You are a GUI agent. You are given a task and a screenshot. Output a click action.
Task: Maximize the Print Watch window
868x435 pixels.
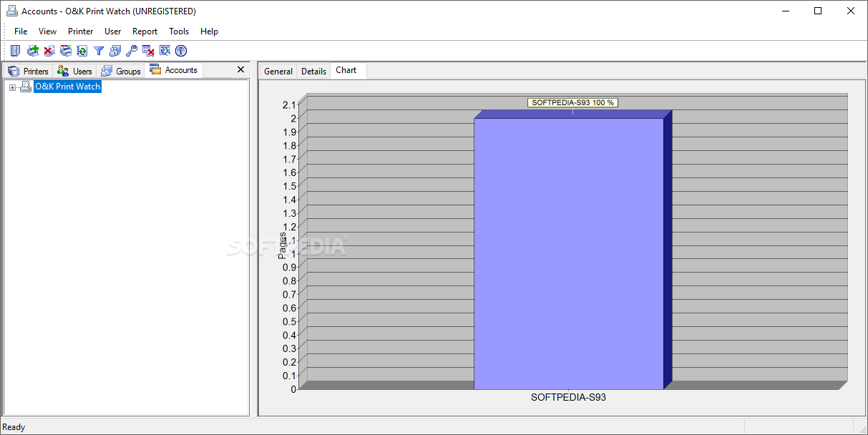coord(818,11)
